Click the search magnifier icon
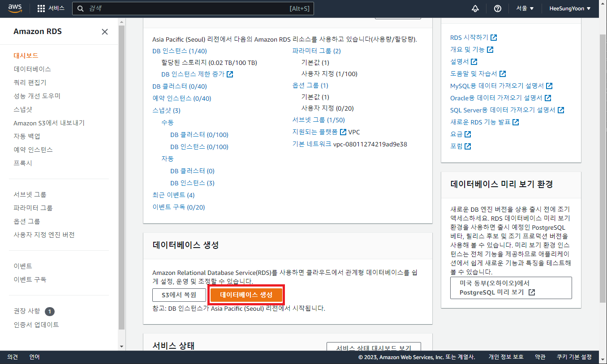The height and width of the screenshot is (364, 607). 81,9
